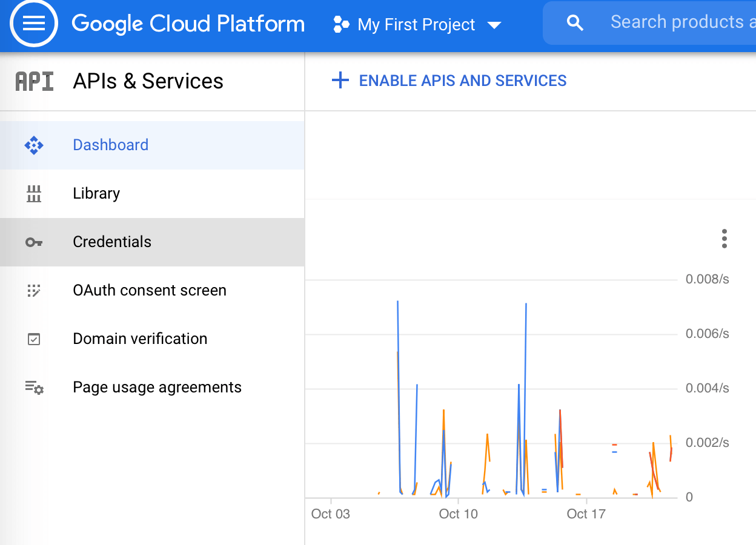This screenshot has height=545, width=756.
Task: Click the Dashboard diamond icon
Action: pyautogui.click(x=34, y=145)
